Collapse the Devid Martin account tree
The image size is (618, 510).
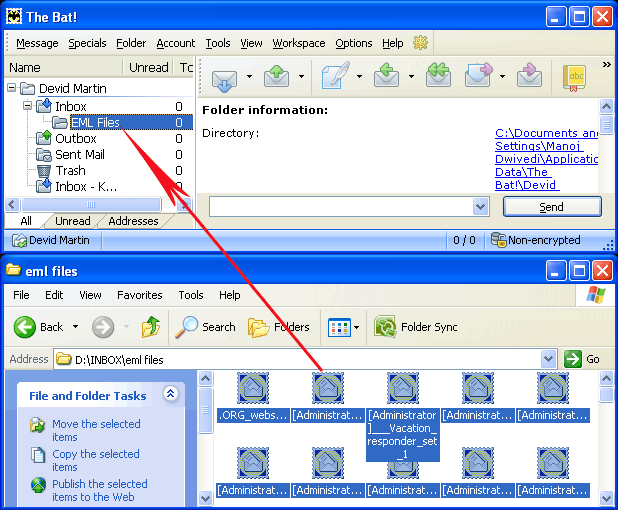click(x=12, y=87)
